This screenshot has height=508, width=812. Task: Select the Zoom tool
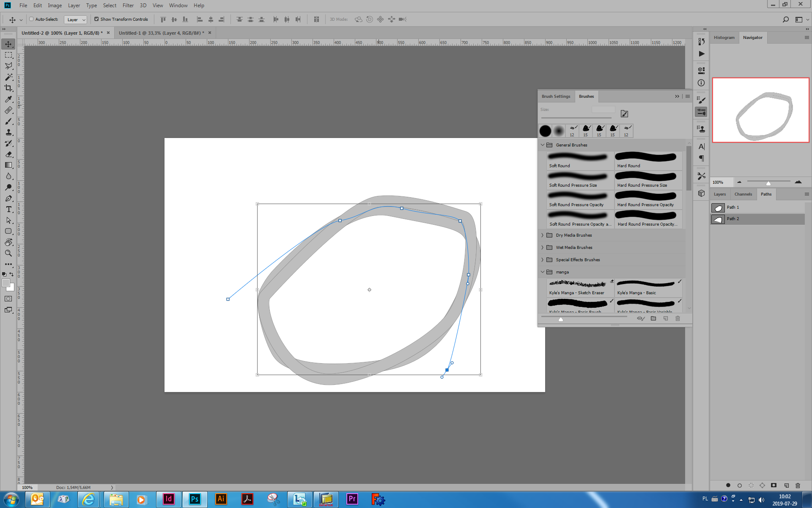[x=8, y=253]
